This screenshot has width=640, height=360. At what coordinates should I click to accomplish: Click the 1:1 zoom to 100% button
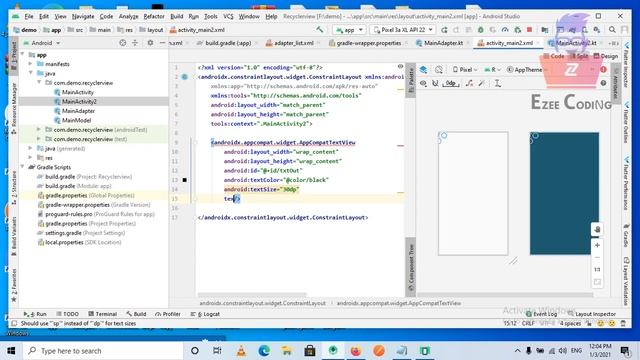(597, 269)
